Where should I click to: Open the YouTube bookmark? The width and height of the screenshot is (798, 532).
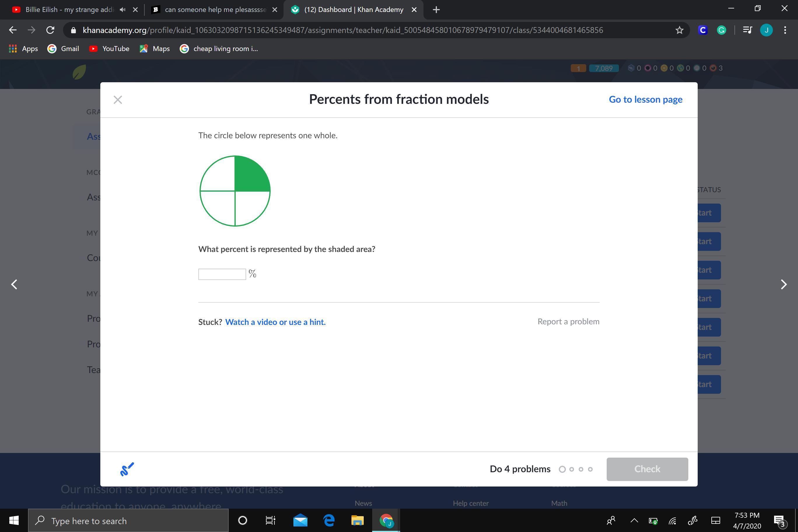[x=109, y=48]
